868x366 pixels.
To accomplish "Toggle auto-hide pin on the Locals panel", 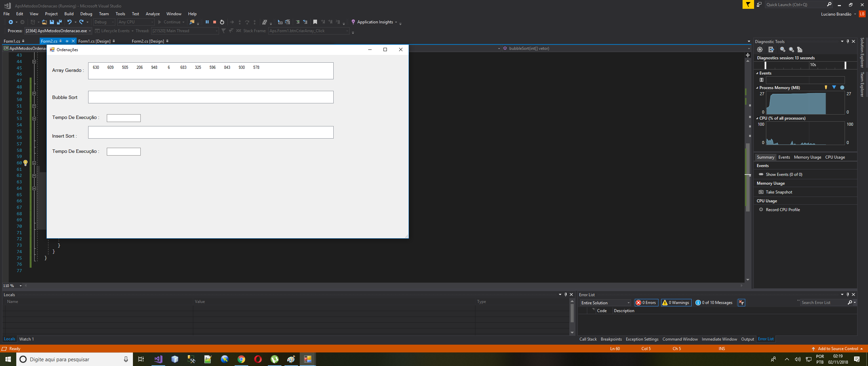I will coord(566,294).
